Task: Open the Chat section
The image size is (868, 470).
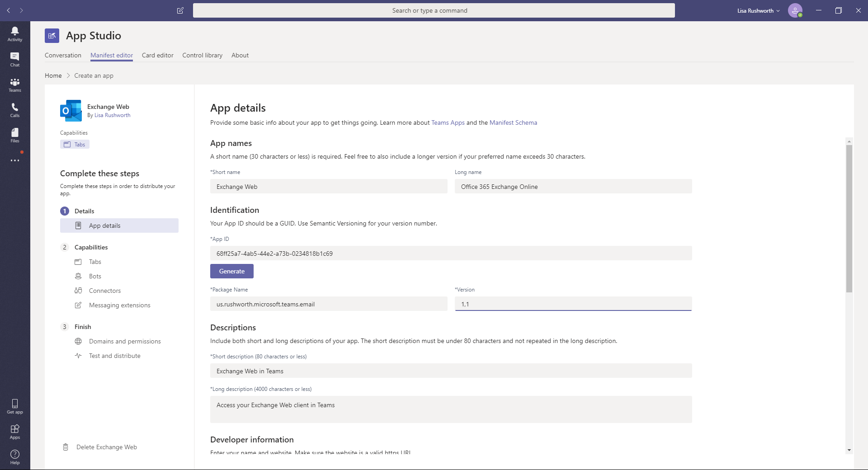Action: tap(15, 59)
